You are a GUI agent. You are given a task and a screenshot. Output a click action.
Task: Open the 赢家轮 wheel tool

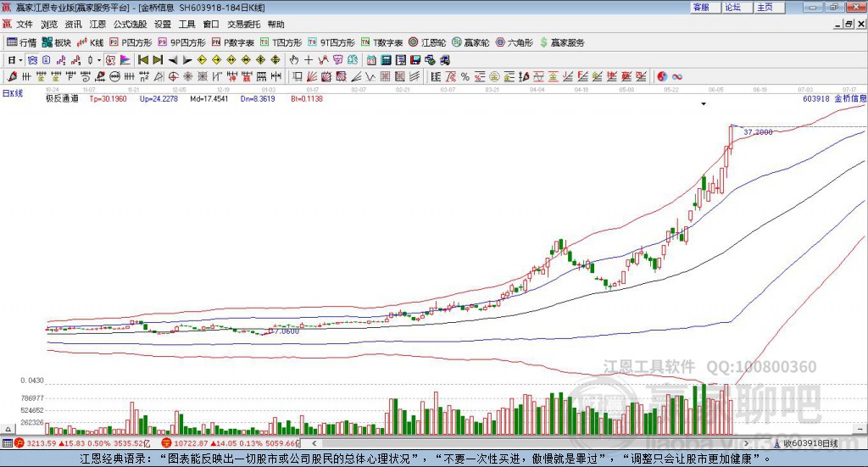click(x=470, y=42)
